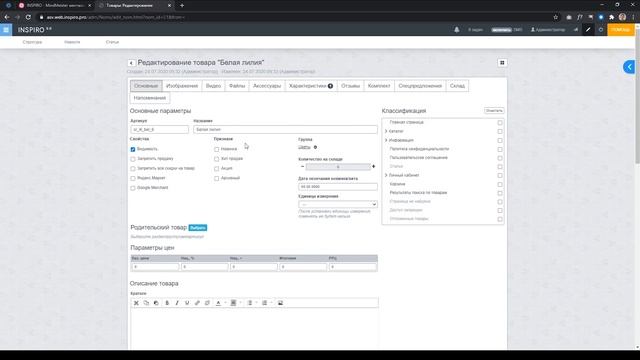
Task: Click the Дата окончания date field
Action: click(338, 187)
